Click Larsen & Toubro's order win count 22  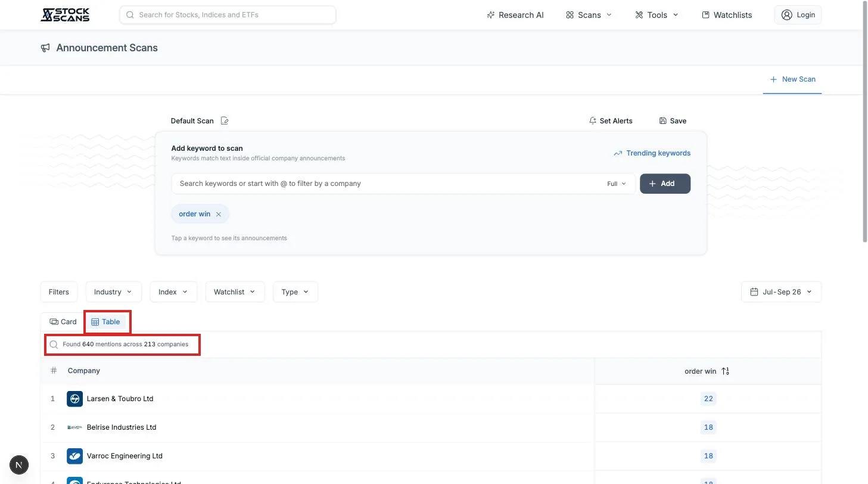pyautogui.click(x=708, y=399)
